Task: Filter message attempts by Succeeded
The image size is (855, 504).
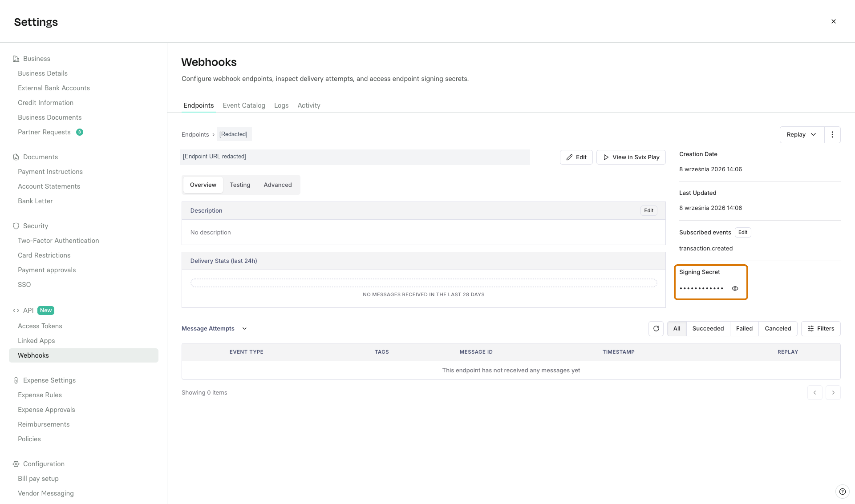Action: tap(708, 329)
